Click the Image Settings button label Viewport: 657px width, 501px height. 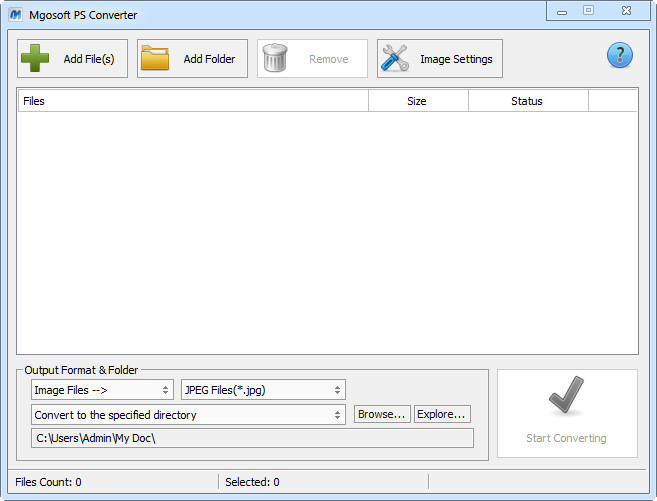[456, 59]
